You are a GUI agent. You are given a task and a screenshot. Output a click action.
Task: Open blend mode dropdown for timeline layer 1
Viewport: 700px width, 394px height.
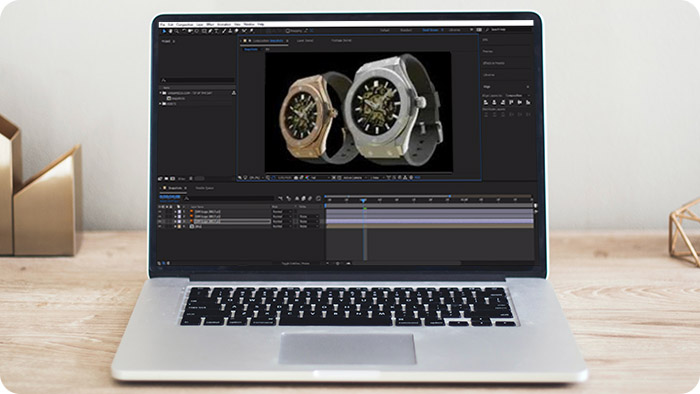point(282,212)
